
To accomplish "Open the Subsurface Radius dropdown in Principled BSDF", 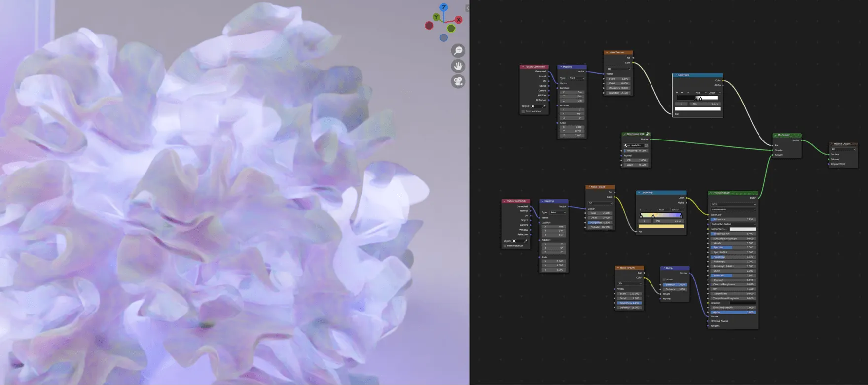I will [733, 224].
